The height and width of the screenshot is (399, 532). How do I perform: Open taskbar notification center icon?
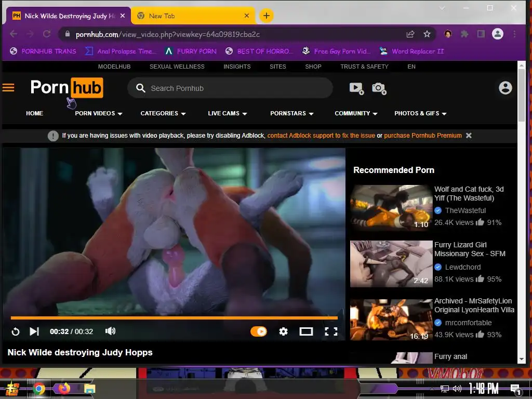[x=516, y=389]
